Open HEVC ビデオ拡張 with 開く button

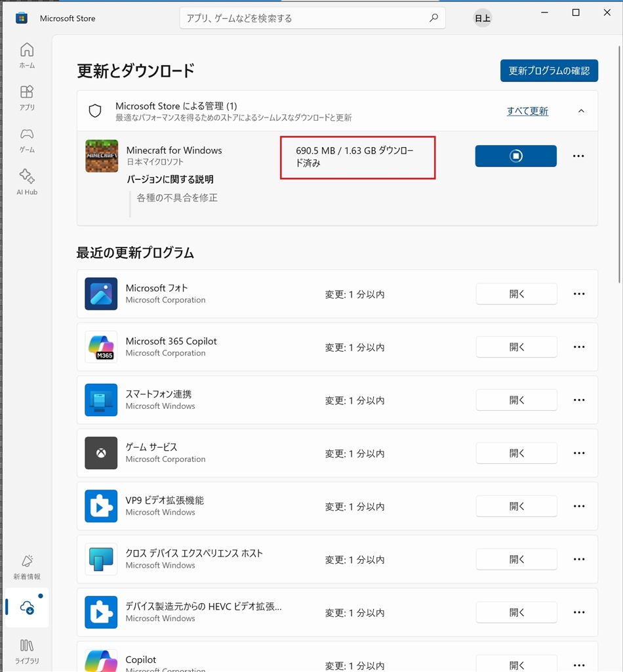click(516, 612)
